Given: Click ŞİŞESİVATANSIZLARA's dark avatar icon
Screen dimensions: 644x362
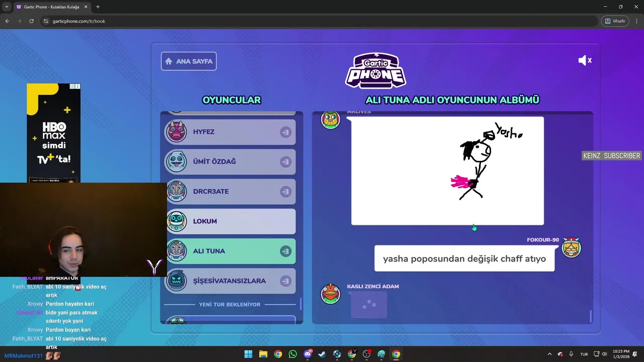Looking at the screenshot, I should click(x=177, y=281).
